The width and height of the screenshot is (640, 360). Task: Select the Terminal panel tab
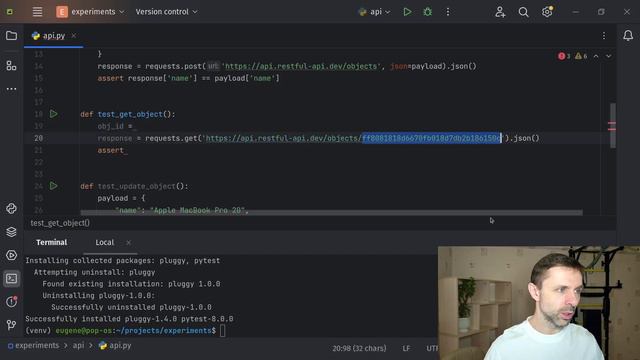pyautogui.click(x=51, y=242)
